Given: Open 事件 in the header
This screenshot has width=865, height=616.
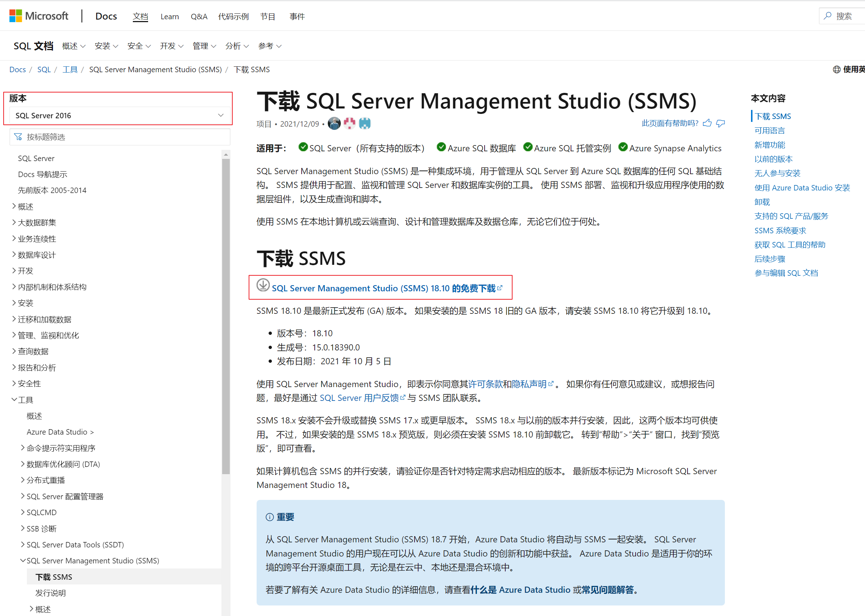Looking at the screenshot, I should click(297, 16).
